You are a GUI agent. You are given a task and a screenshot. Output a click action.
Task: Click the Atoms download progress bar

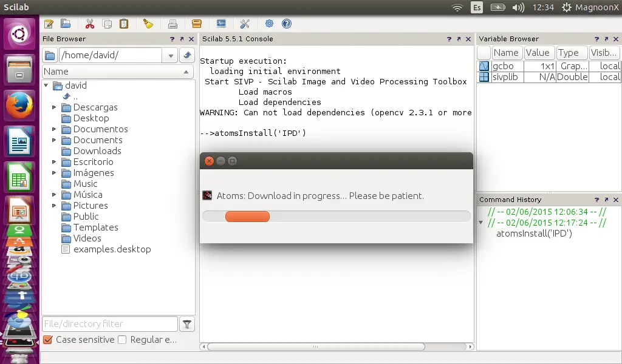pos(337,216)
